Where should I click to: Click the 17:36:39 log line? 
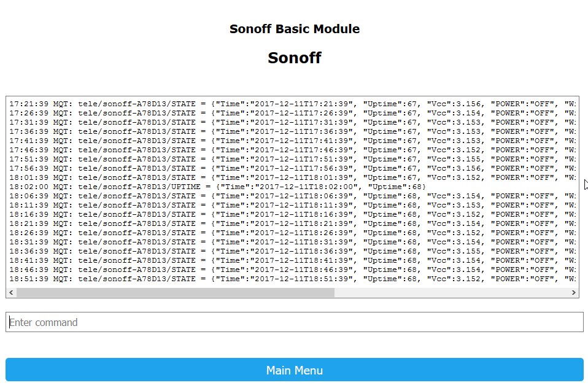click(293, 132)
